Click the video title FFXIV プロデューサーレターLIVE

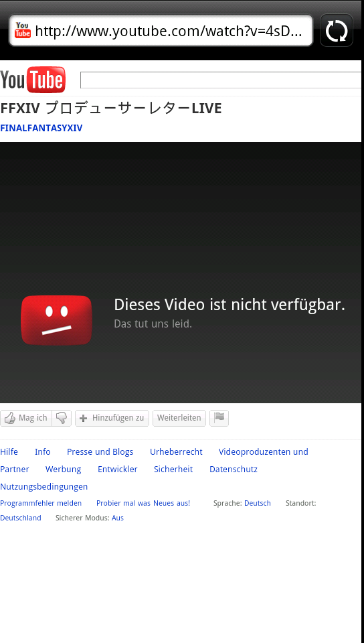(x=111, y=109)
